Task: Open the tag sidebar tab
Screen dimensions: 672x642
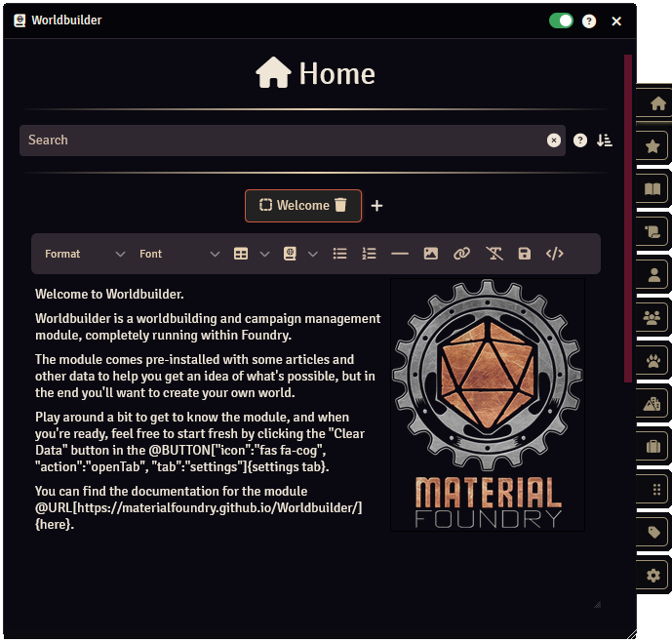Action: pos(652,532)
